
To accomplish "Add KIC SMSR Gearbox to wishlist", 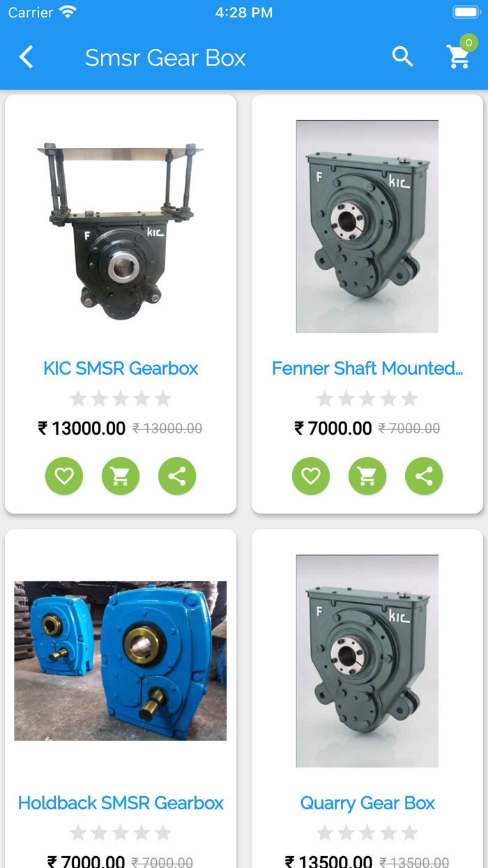I will pos(64,476).
